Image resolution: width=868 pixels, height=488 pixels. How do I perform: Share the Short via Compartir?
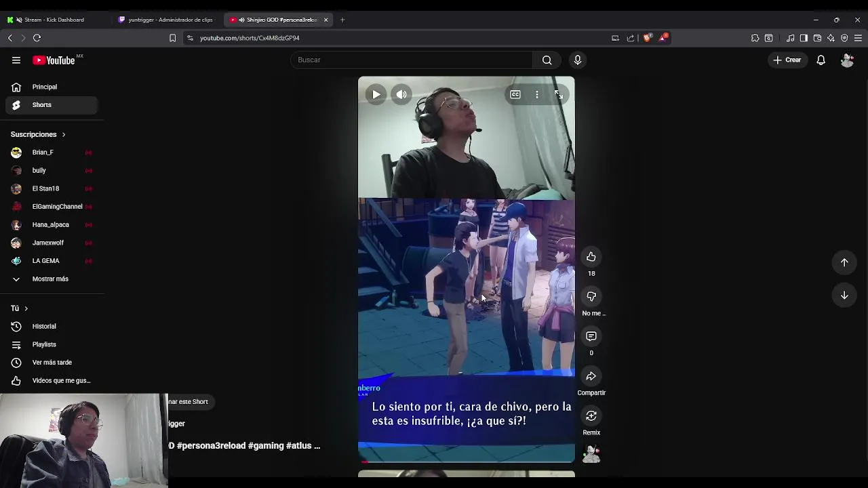[591, 376]
